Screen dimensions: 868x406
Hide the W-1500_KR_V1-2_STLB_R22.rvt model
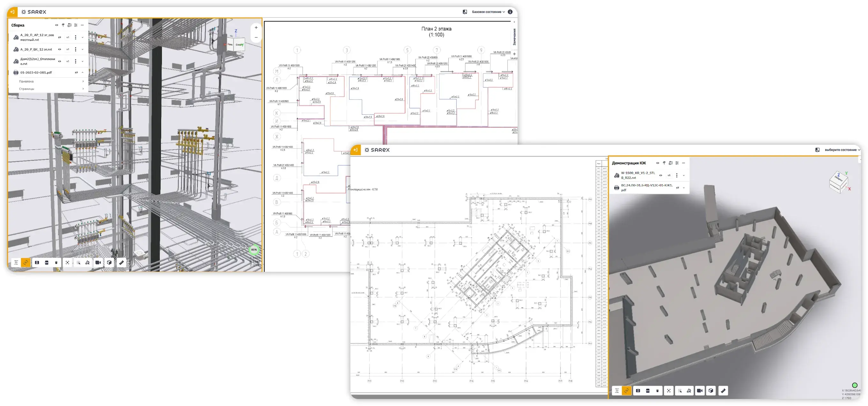[661, 175]
